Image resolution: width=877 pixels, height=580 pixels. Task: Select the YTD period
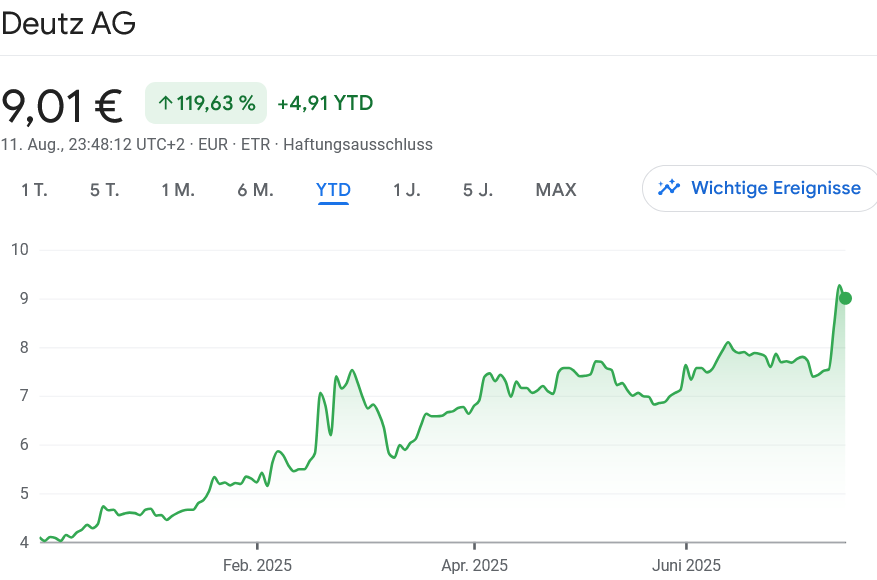pyautogui.click(x=333, y=189)
